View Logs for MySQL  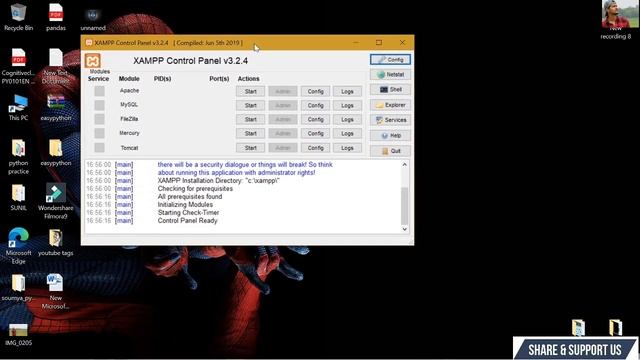[x=347, y=106]
